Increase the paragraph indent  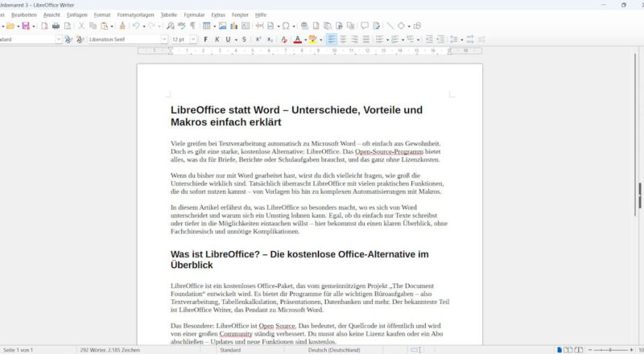pyautogui.click(x=429, y=39)
